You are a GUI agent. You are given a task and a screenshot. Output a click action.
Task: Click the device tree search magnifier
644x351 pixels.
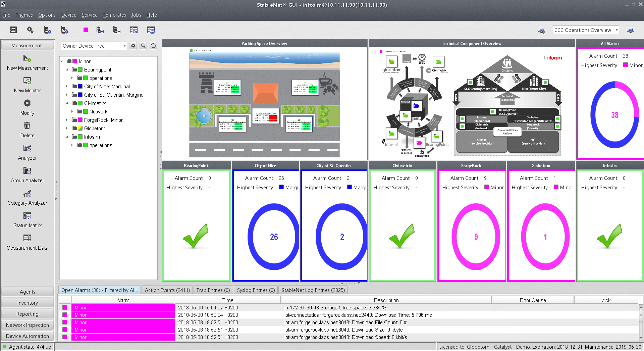[x=143, y=46]
